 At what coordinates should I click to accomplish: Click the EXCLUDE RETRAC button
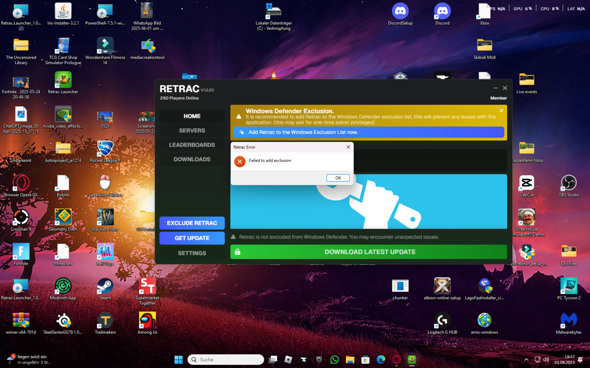click(x=192, y=223)
